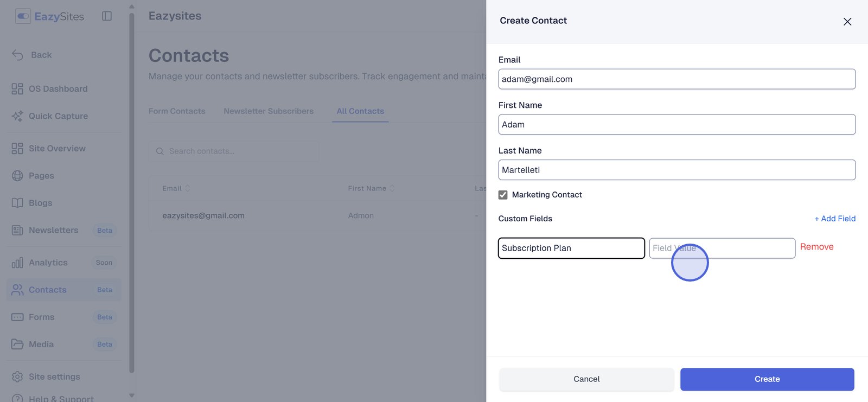Open Media via the folder icon
The width and height of the screenshot is (868, 402).
(17, 344)
